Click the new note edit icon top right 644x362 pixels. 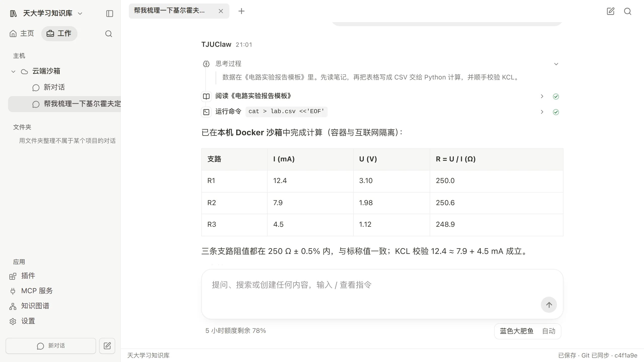[x=611, y=11]
